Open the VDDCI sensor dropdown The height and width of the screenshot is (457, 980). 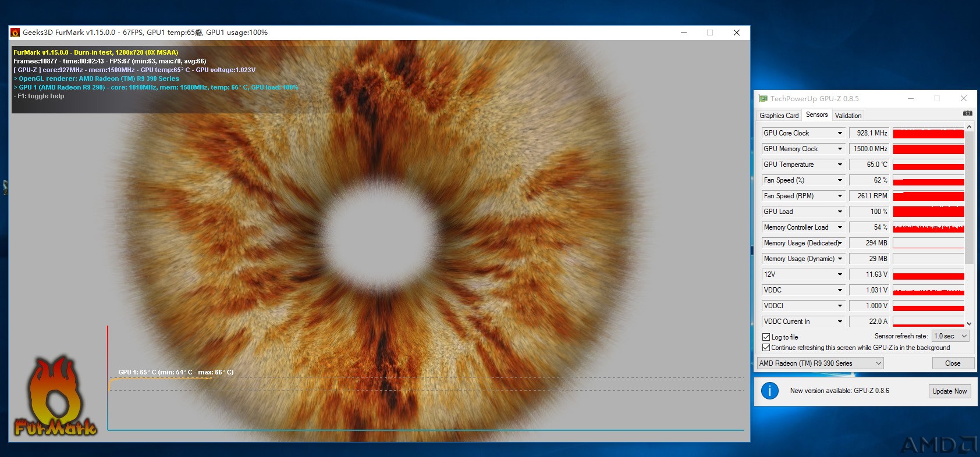pos(840,306)
